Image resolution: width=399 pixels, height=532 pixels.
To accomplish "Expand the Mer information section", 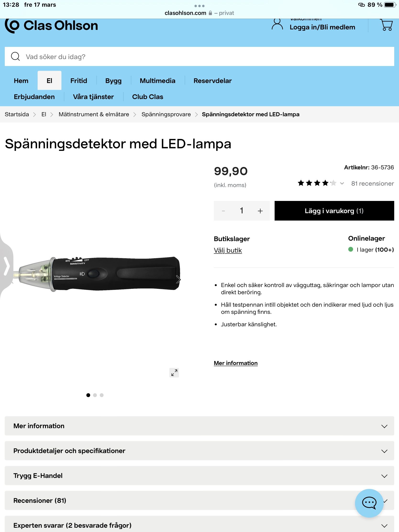I will click(199, 426).
